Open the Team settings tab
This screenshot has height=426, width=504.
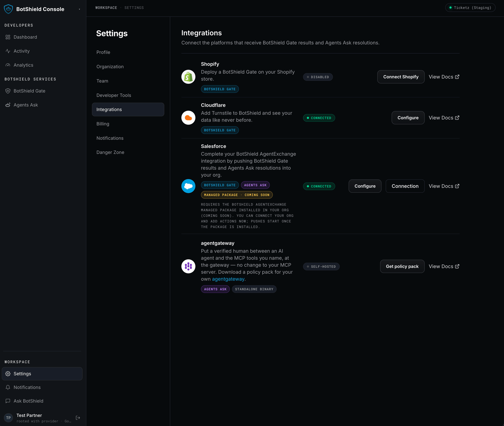[x=128, y=81]
